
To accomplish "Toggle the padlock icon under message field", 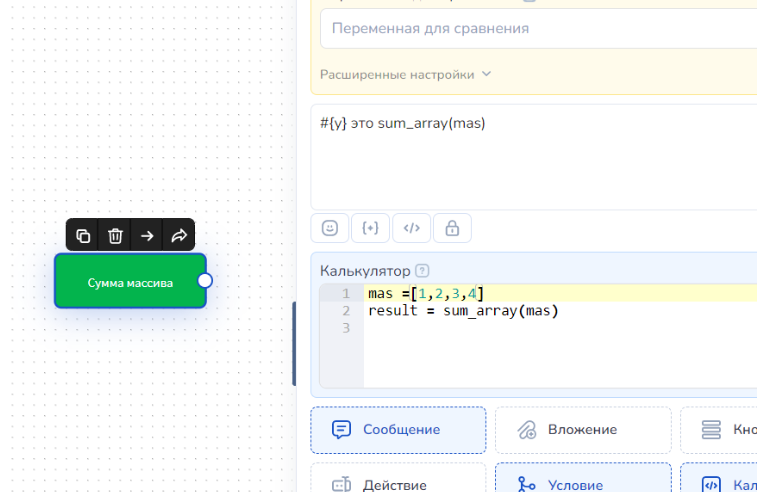I will (452, 228).
